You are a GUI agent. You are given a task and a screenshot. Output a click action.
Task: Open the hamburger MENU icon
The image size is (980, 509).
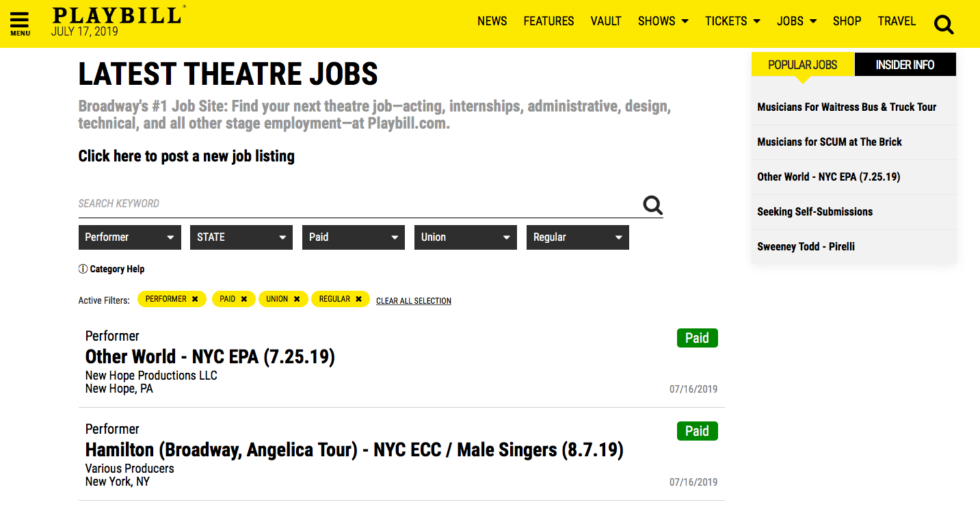[20, 24]
